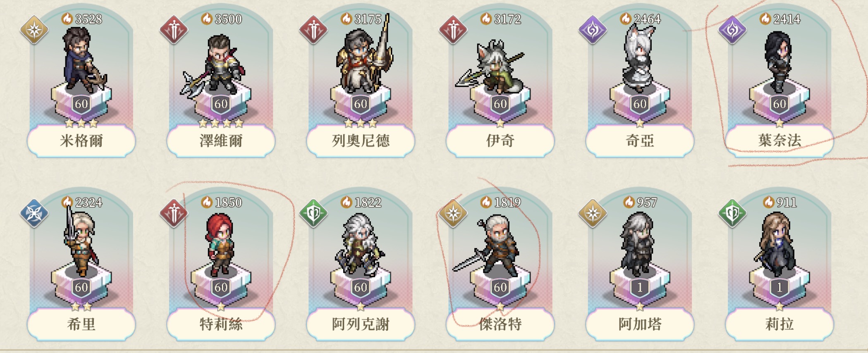Click the level 1 badge on 莉拉
Viewport: 868px width, 353px height.
[x=780, y=287]
